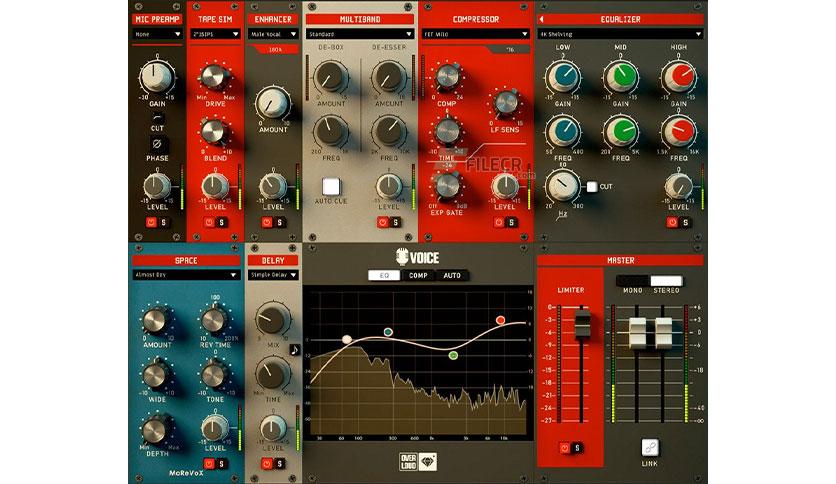The width and height of the screenshot is (836, 484).
Task: Click the right Master output fader
Action: coord(663,333)
